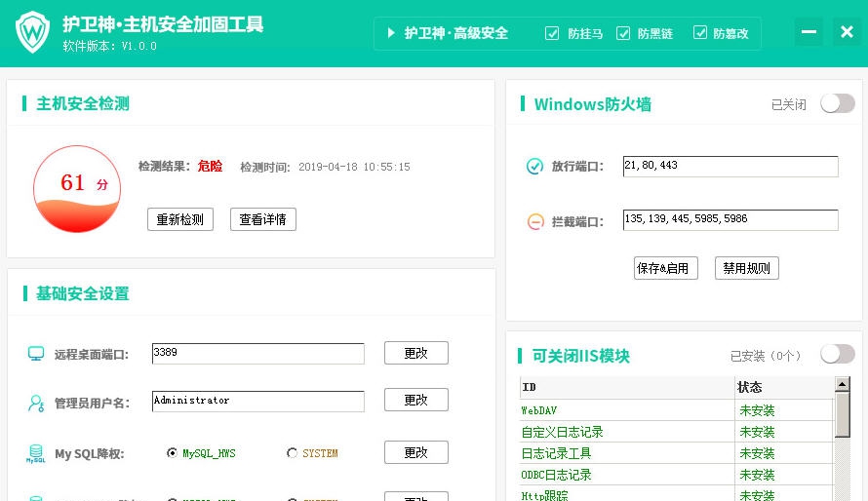Click the ID column header
This screenshot has width=868, height=501.
point(627,388)
